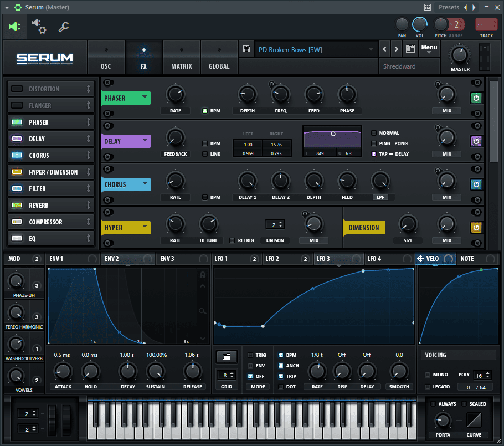Enable the Hyper RETRIG checkbox
Image resolution: width=504 pixels, height=446 pixels.
point(232,240)
